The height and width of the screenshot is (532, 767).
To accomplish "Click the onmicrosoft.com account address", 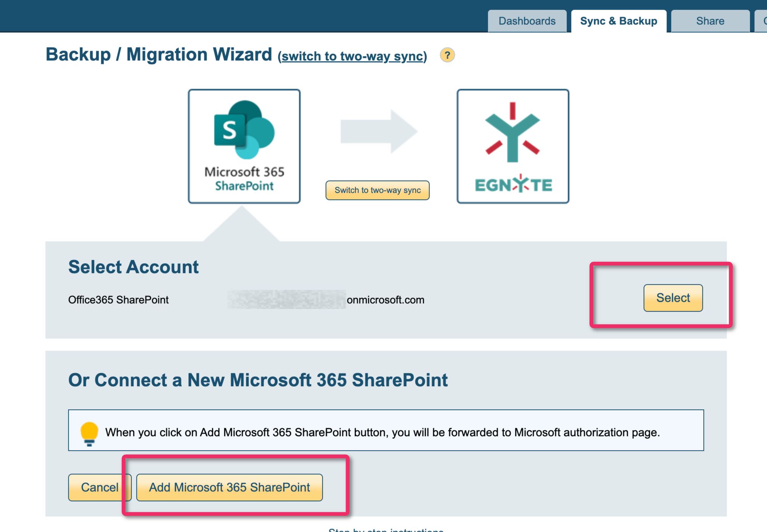I will (385, 300).
